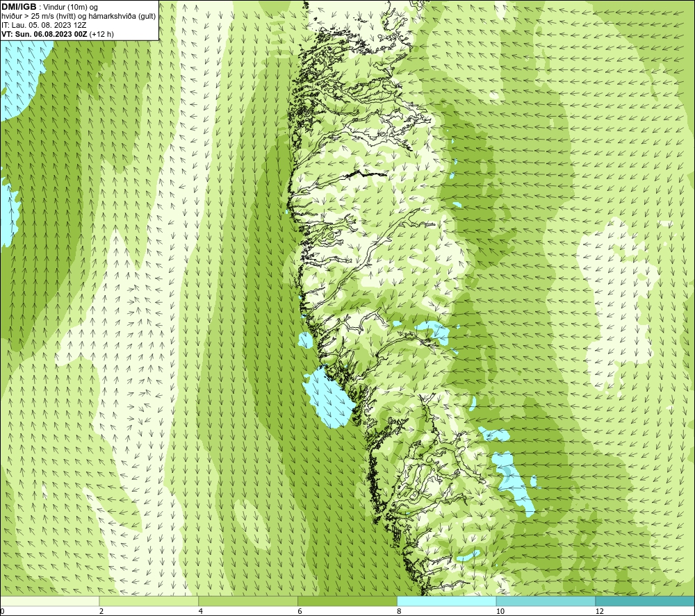Click the legend swatch above 12 m/s

pyautogui.click(x=645, y=601)
